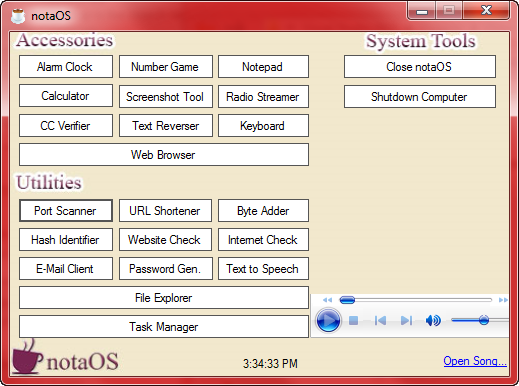Launch Text Reverser
The height and width of the screenshot is (386, 519).
(166, 126)
